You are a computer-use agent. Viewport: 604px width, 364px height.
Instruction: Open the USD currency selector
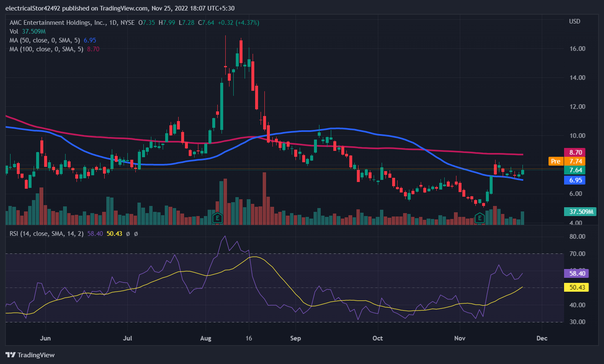[x=575, y=21]
